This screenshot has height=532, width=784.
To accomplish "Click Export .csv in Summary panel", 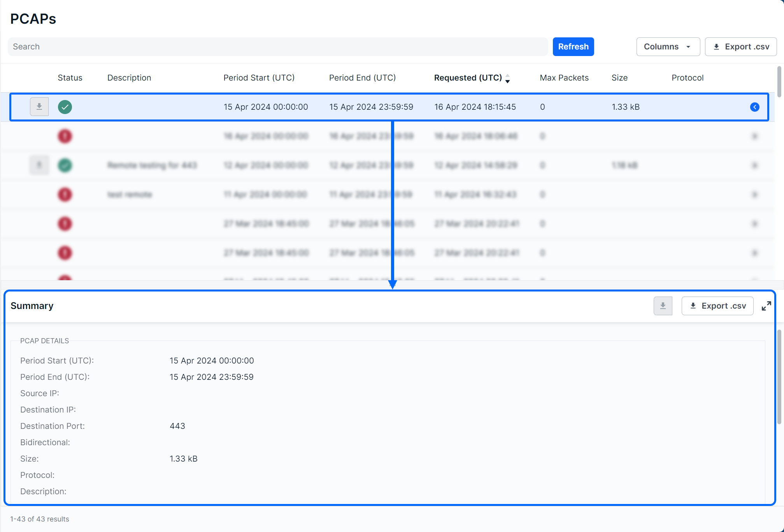I will coord(717,306).
